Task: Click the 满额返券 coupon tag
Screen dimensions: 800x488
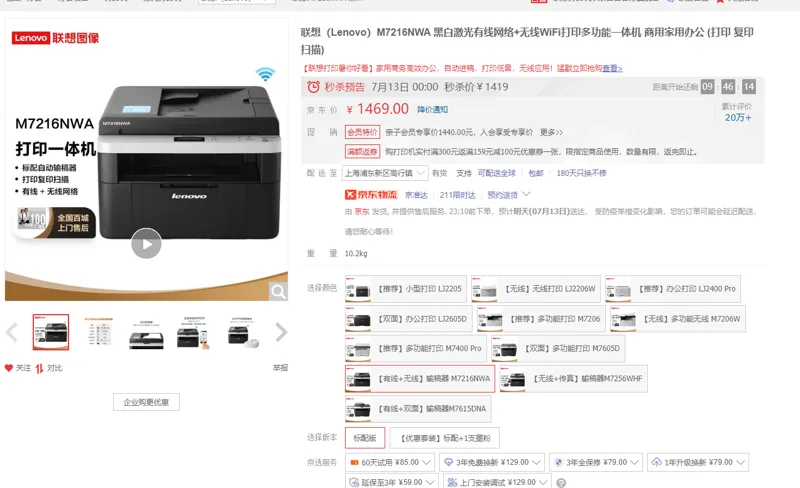Action: point(362,152)
